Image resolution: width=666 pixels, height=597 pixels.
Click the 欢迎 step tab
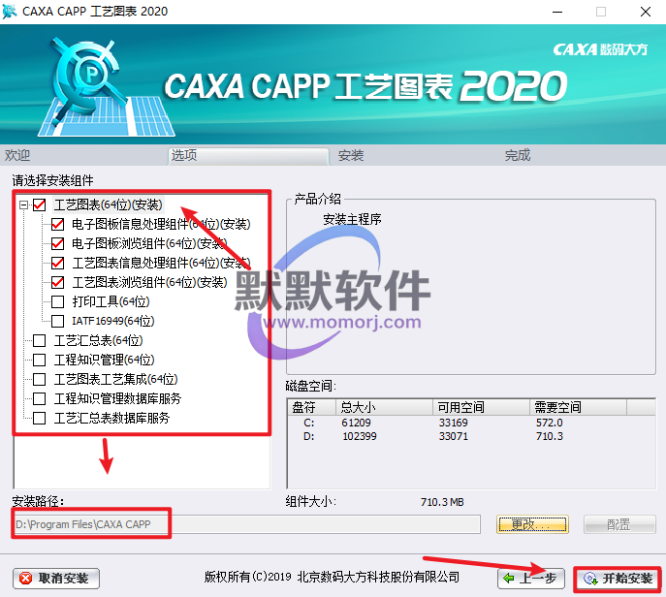point(18,156)
